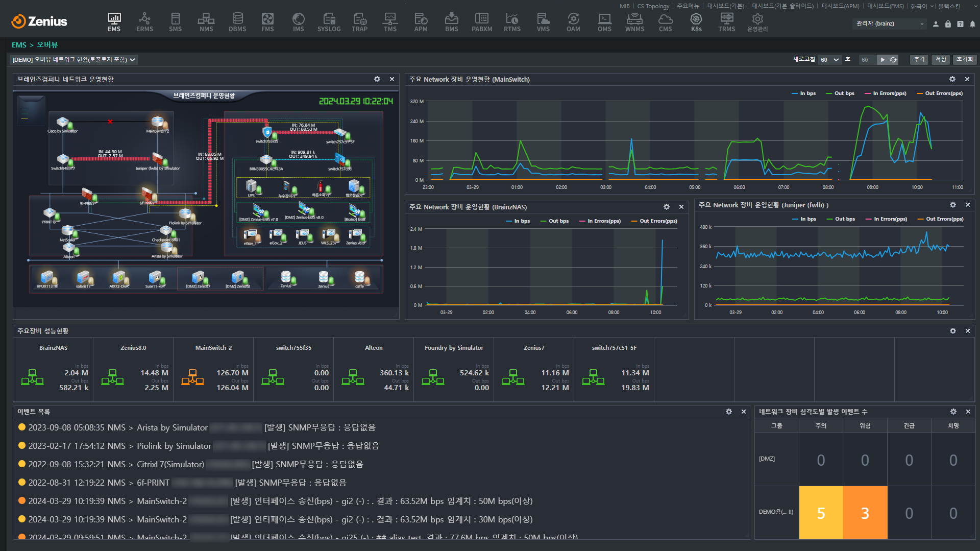
Task: Click 오버뷰 in the breadcrumb
Action: click(x=47, y=45)
